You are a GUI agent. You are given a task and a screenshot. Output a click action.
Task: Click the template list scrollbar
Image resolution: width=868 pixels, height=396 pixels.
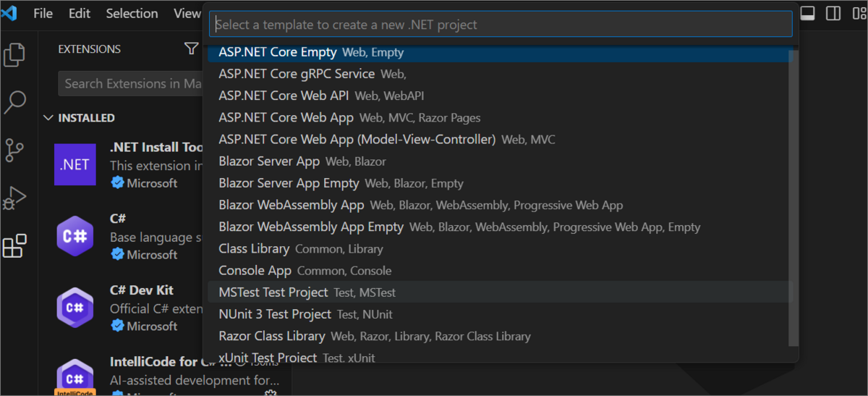tap(793, 195)
